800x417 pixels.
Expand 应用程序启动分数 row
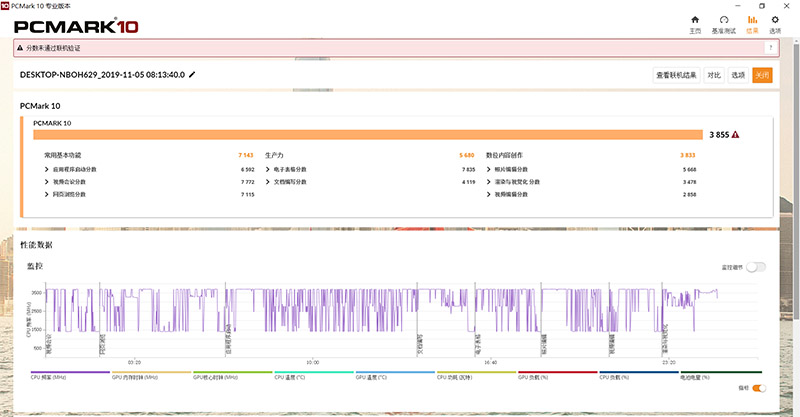(x=47, y=169)
